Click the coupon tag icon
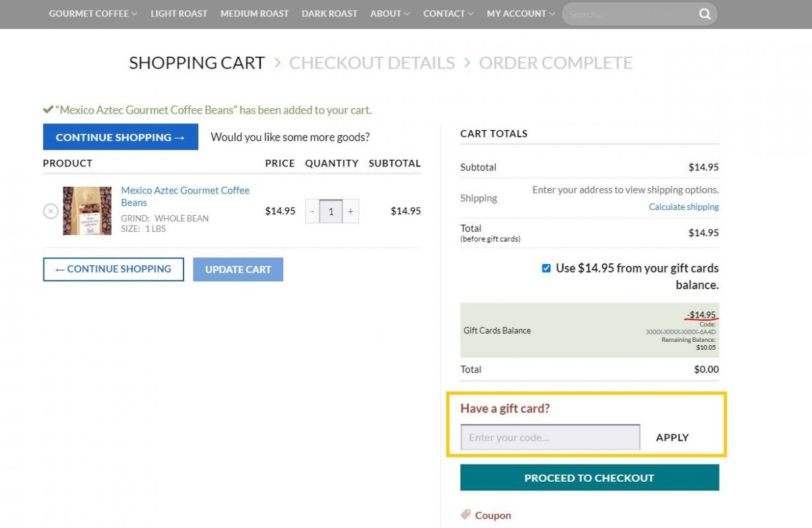 pos(465,515)
